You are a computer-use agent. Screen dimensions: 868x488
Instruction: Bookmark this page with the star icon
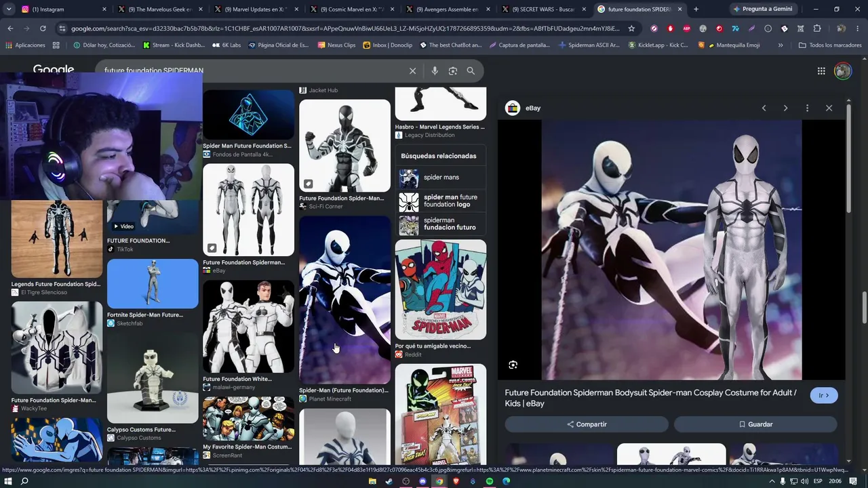click(631, 28)
